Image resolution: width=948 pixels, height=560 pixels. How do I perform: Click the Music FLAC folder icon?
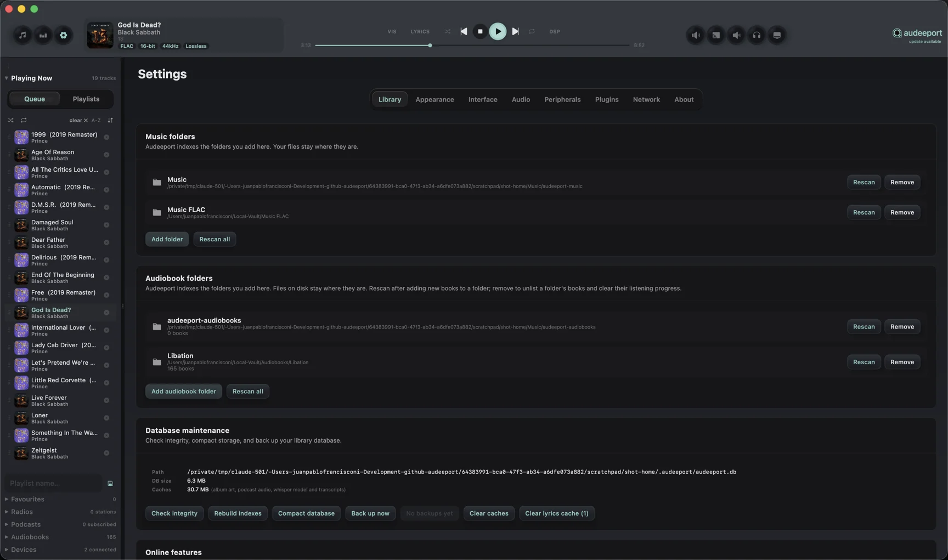[x=157, y=212]
